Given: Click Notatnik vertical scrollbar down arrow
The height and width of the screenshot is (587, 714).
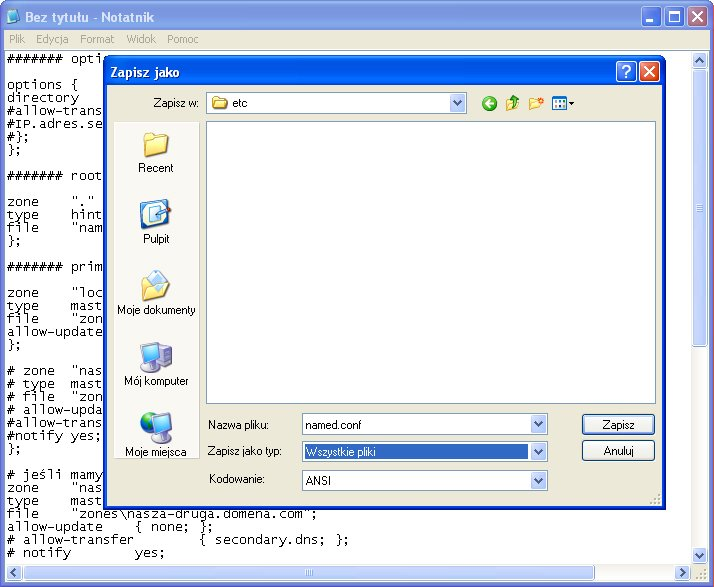Looking at the screenshot, I should point(699,555).
